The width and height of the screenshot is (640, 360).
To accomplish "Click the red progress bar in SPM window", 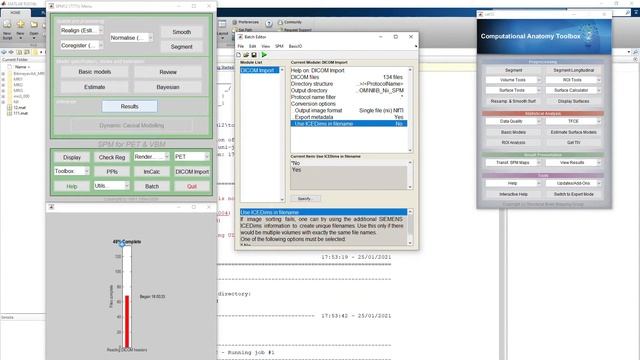I will 127,321.
